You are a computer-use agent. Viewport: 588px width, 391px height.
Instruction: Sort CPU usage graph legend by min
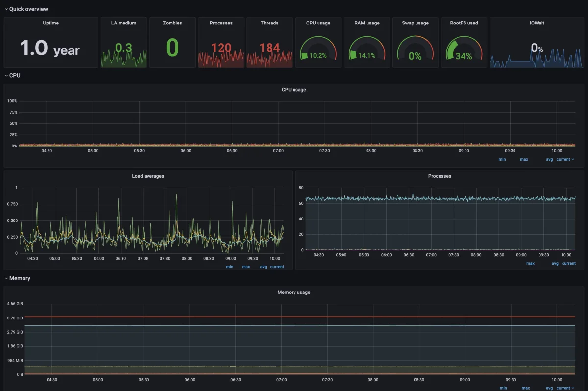502,159
